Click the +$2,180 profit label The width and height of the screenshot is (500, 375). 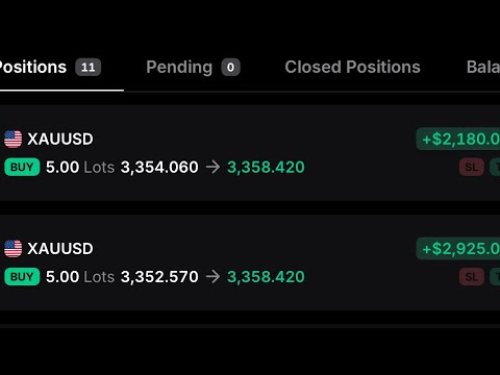click(458, 139)
